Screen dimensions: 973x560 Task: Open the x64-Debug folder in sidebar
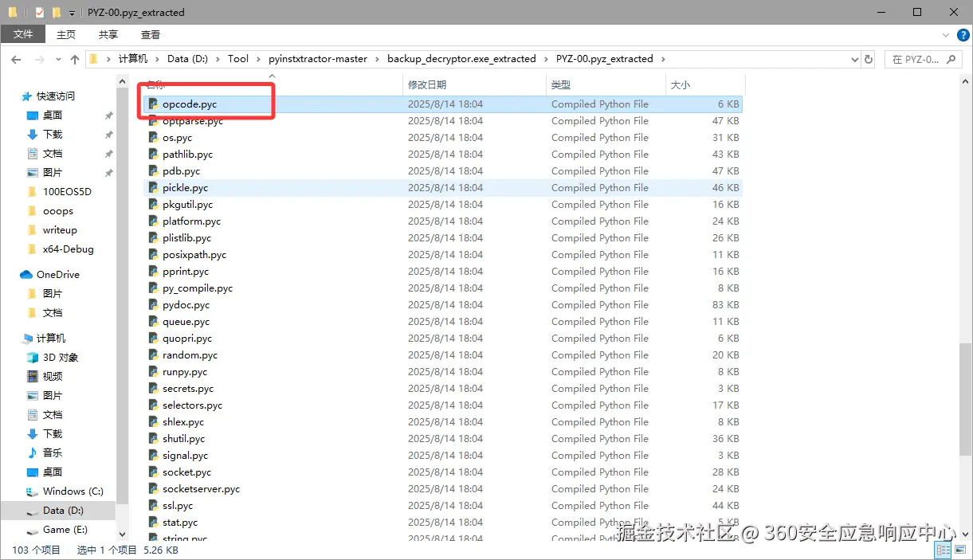click(x=68, y=249)
